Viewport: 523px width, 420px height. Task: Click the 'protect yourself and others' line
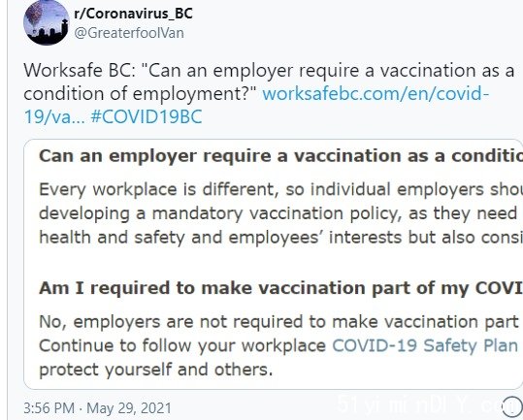point(156,370)
